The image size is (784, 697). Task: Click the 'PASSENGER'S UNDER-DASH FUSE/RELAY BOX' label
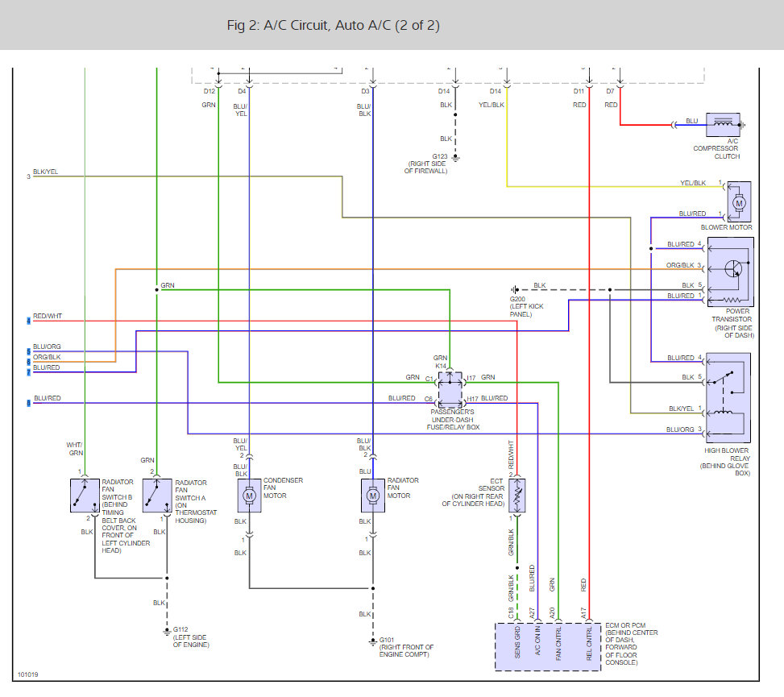pyautogui.click(x=453, y=420)
